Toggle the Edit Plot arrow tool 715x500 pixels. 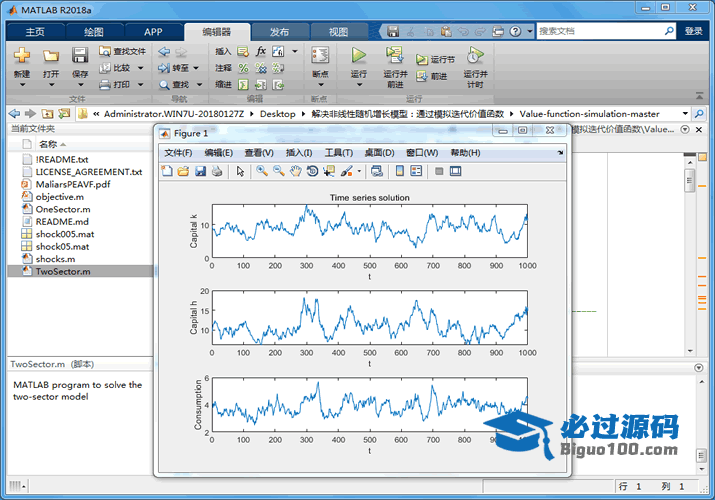[240, 171]
